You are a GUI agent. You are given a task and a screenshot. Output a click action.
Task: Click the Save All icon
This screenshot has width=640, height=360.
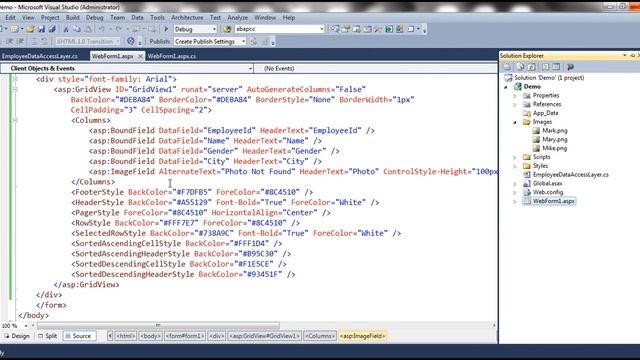coord(52,29)
